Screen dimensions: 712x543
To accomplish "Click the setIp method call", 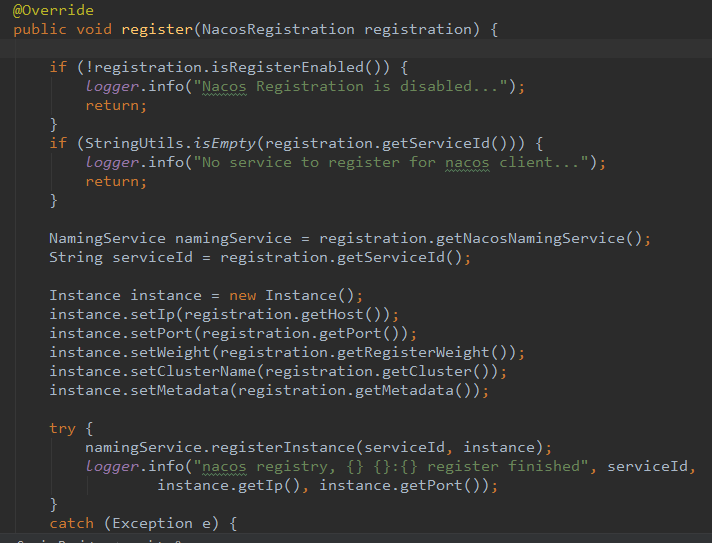I will coord(153,315).
